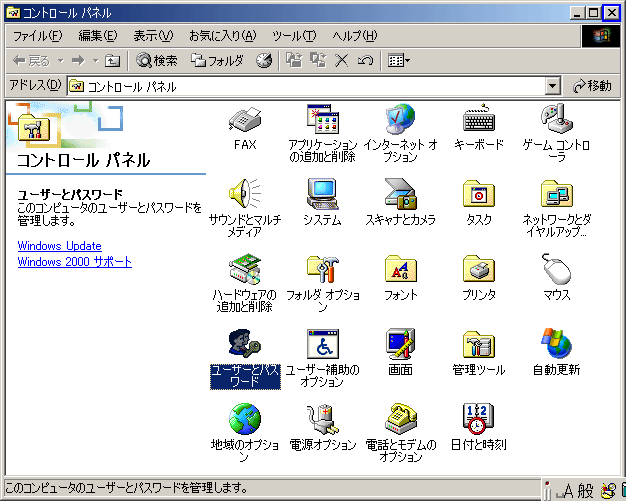Open the views dropdown button
626x501 pixels.
click(399, 61)
